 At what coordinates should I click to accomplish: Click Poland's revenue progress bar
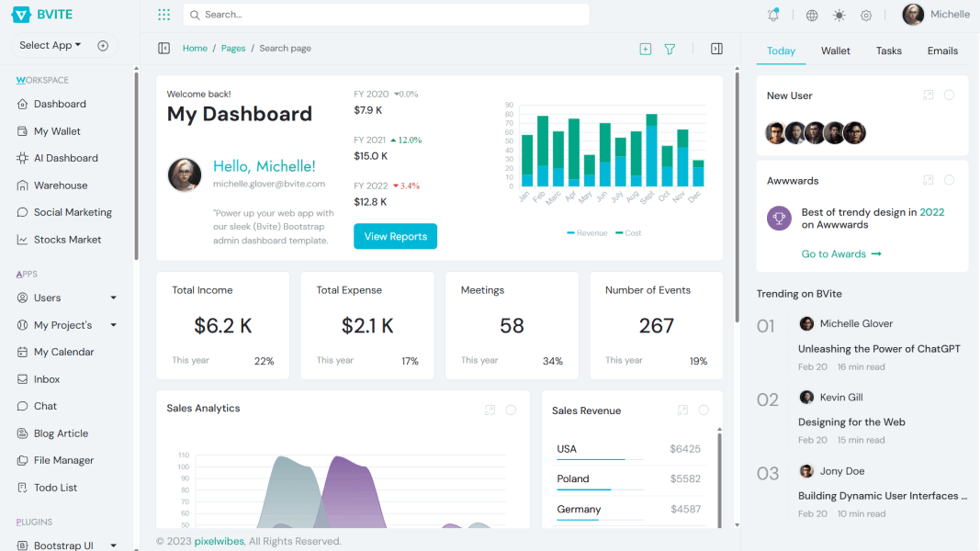tap(600, 489)
